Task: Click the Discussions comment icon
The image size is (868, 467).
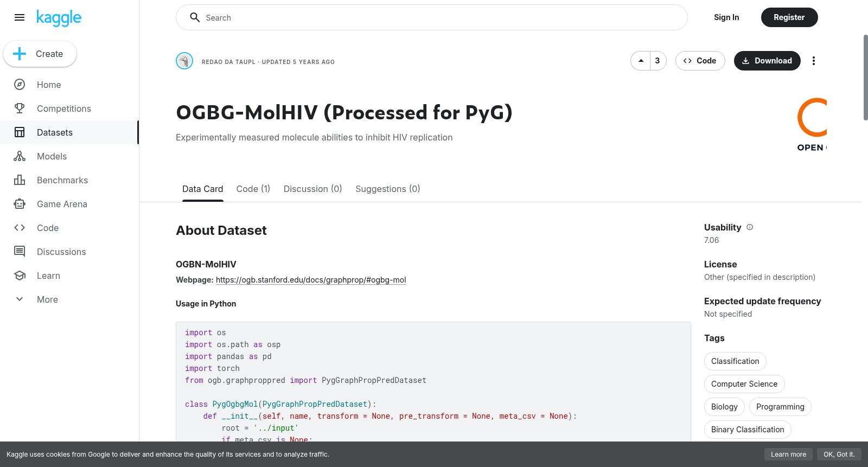Action: tap(20, 252)
